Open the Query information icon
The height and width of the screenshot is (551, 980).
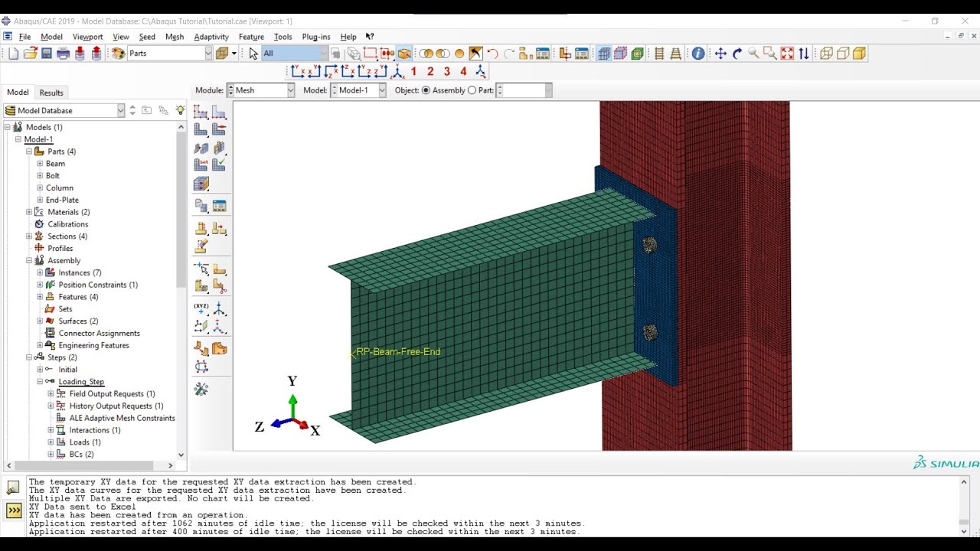click(x=698, y=54)
